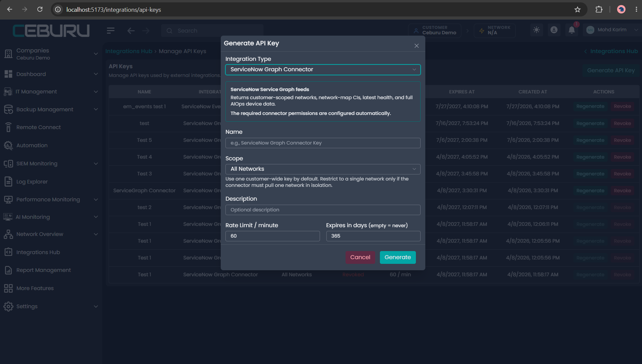The height and width of the screenshot is (364, 642).
Task: Open the notifications bell
Action: pyautogui.click(x=572, y=30)
